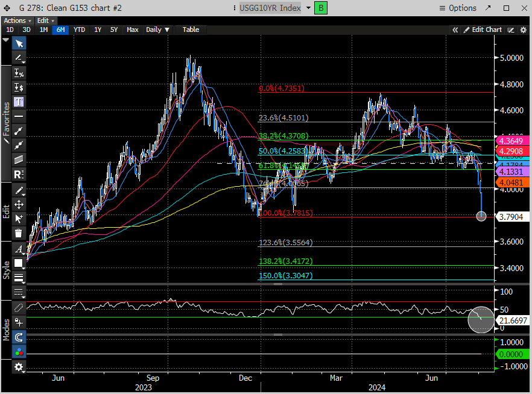Click the Table button

191,30
